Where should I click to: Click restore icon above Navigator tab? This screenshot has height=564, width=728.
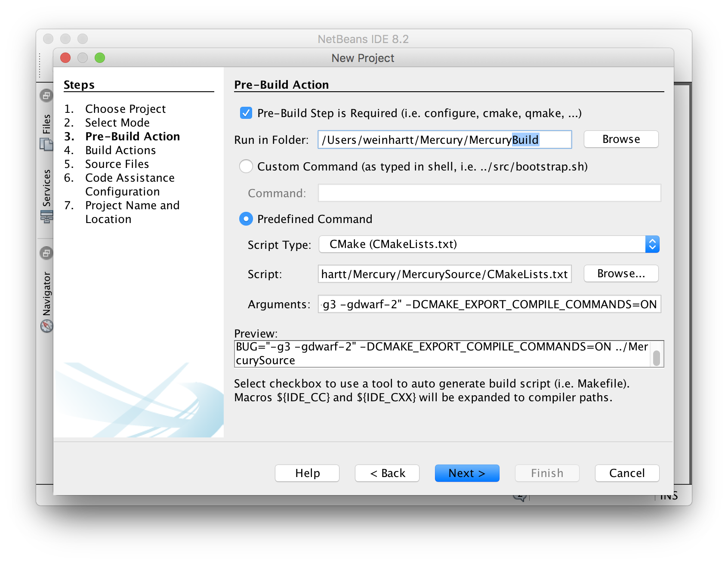(x=46, y=253)
